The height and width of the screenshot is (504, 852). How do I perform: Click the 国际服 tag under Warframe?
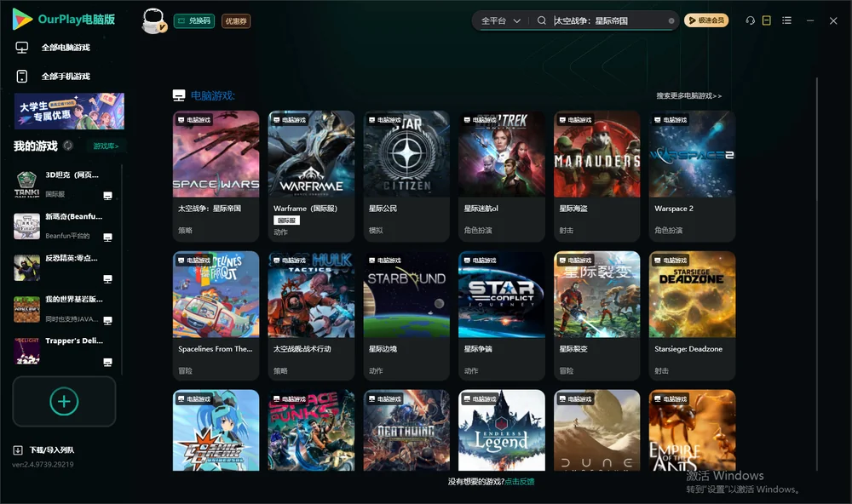tap(286, 220)
